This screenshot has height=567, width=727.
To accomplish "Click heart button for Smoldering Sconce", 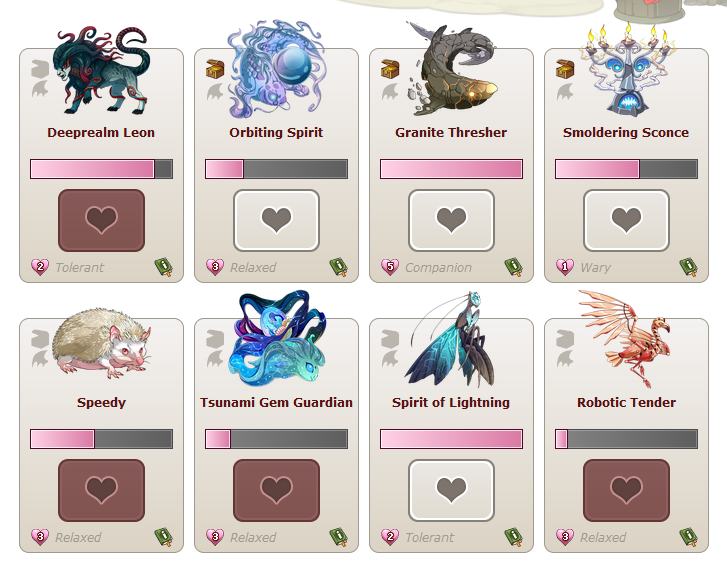I will pos(626,220).
